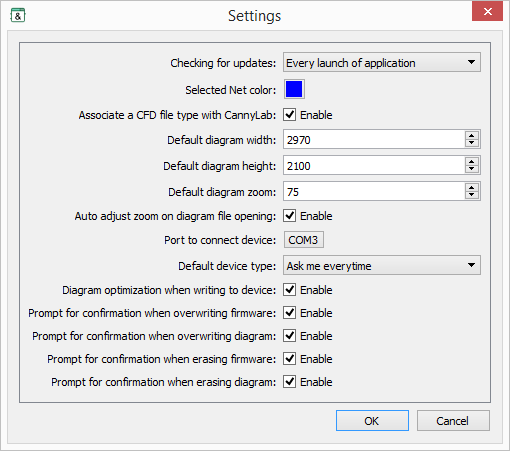Click the Cancel button
Image resolution: width=510 pixels, height=451 pixels.
[x=453, y=421]
